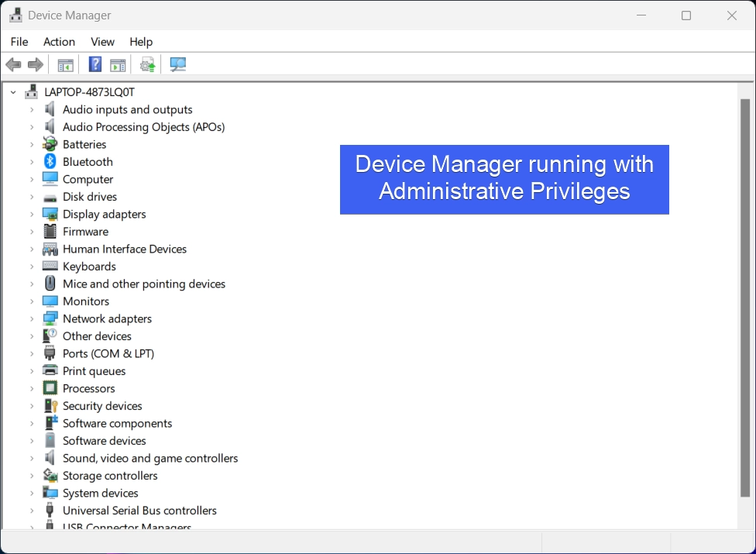
Task: Click the Update device driver toolbar icon
Action: click(x=147, y=64)
